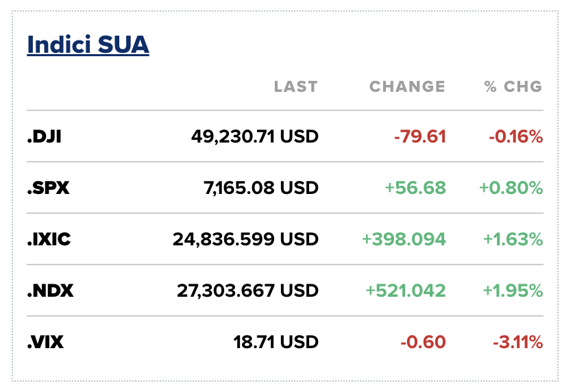Image resolution: width=562 pixels, height=392 pixels.
Task: Click VIX last price 18.71 USD
Action: tap(275, 342)
